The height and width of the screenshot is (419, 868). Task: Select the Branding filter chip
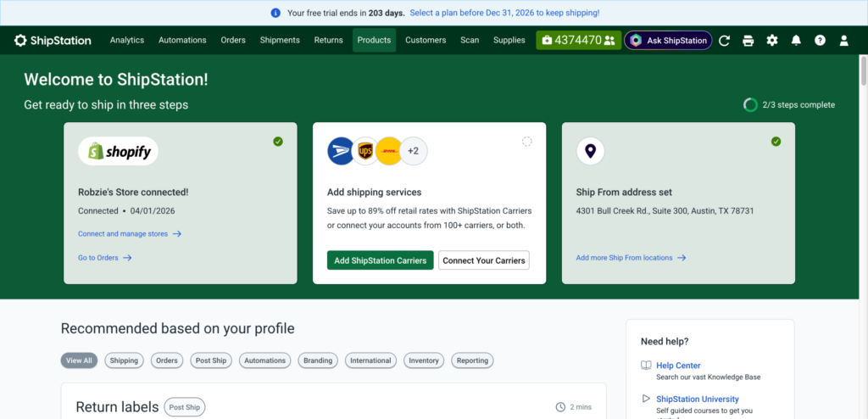(319, 360)
